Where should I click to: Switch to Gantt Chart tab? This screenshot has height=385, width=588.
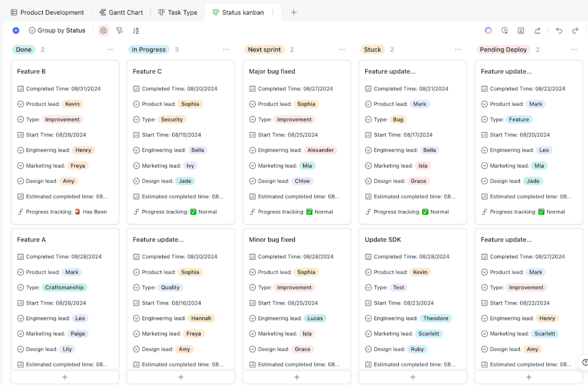(x=121, y=12)
